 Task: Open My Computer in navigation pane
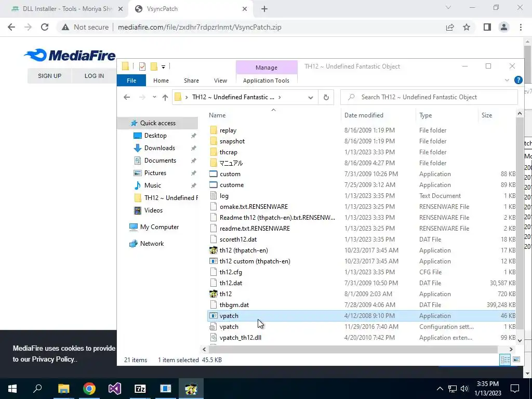pyautogui.click(x=159, y=227)
